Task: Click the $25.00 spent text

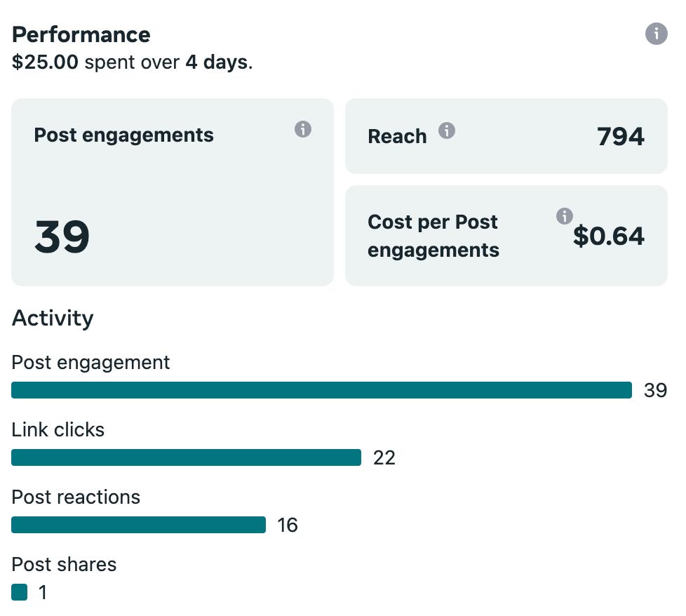Action: point(46,62)
